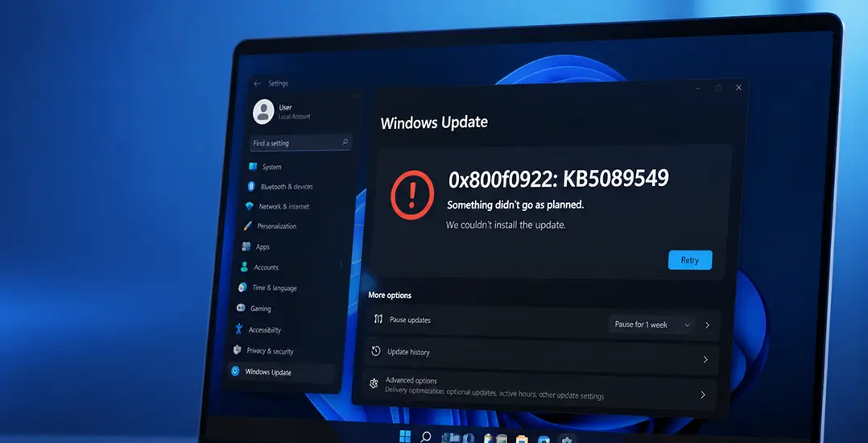Click the pause icon beside Pause updates
Image resolution: width=868 pixels, height=443 pixels.
(x=378, y=319)
